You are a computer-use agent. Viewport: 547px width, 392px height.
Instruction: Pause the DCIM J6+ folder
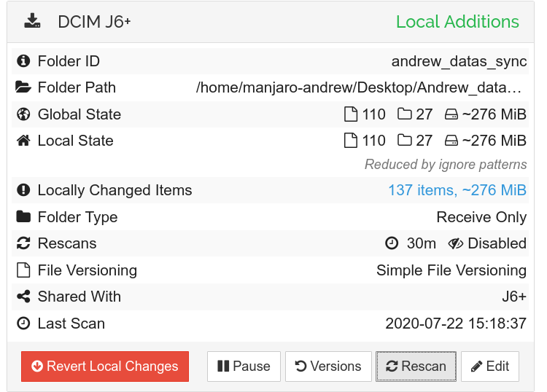point(244,366)
